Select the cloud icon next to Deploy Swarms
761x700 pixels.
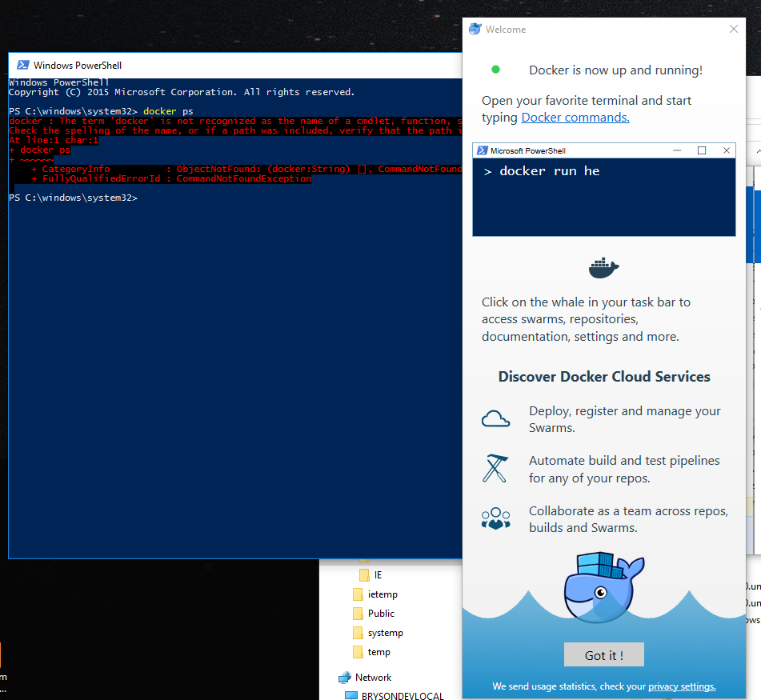[496, 418]
